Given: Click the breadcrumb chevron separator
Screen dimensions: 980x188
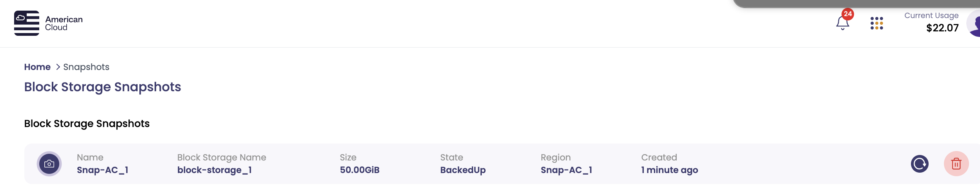Looking at the screenshot, I should [58, 67].
